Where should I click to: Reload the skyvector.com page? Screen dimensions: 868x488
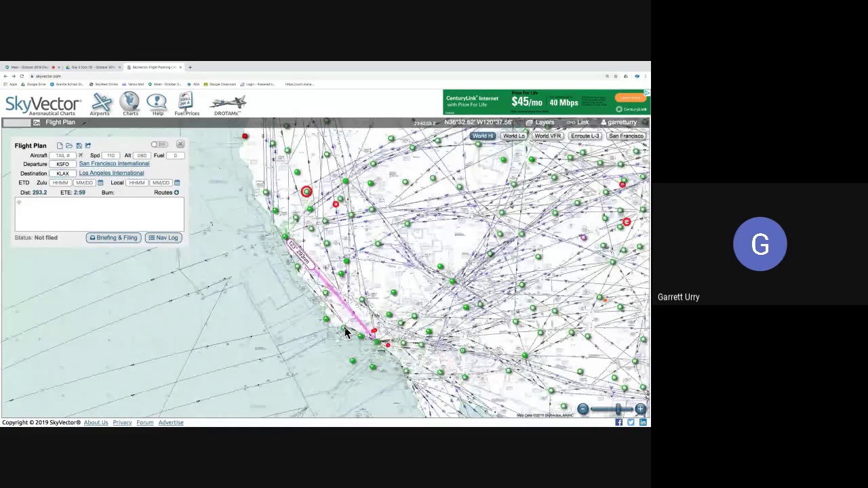pyautogui.click(x=22, y=76)
